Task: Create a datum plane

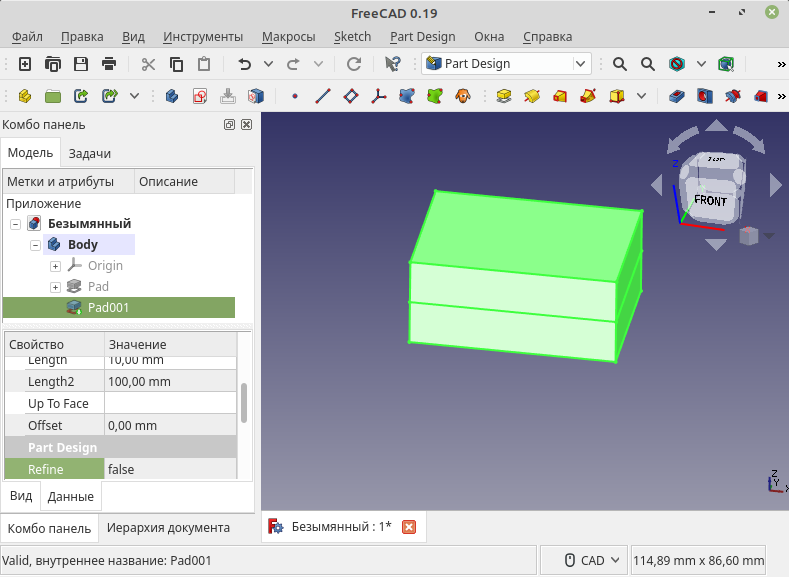Action: [351, 96]
